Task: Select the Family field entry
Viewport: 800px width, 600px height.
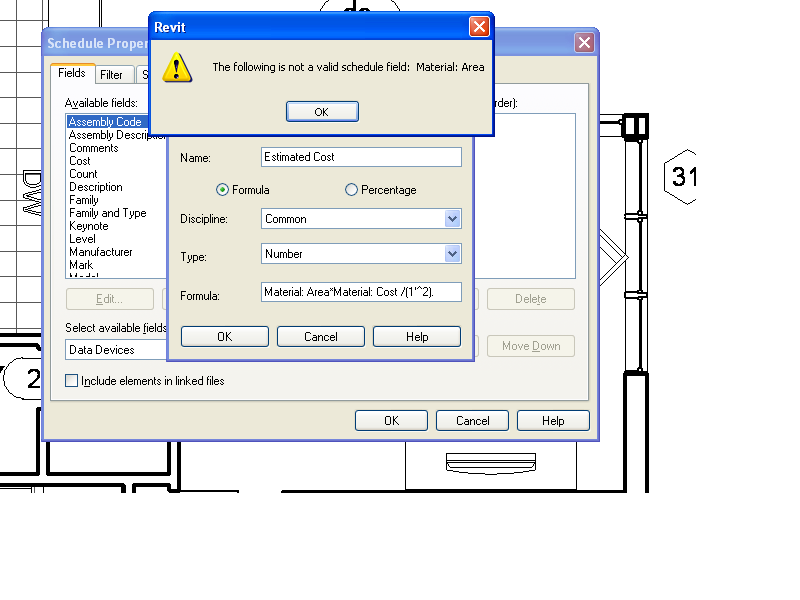Action: click(x=84, y=200)
